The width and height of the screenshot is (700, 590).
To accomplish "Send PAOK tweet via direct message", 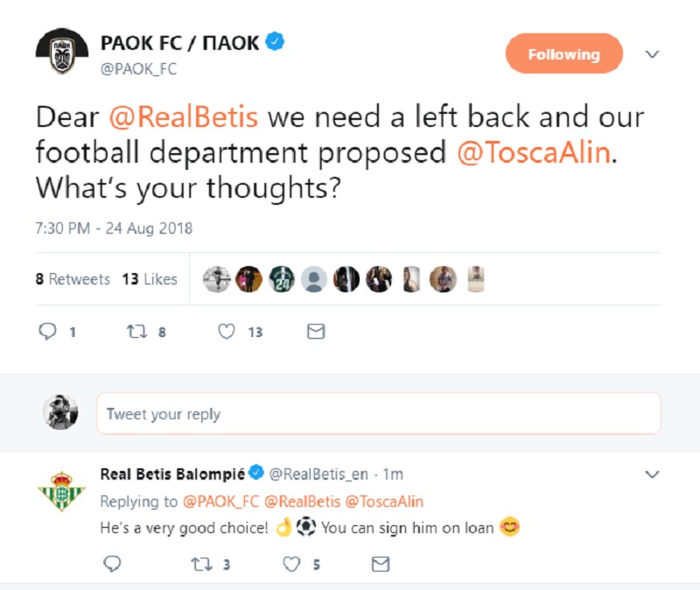I will (316, 332).
